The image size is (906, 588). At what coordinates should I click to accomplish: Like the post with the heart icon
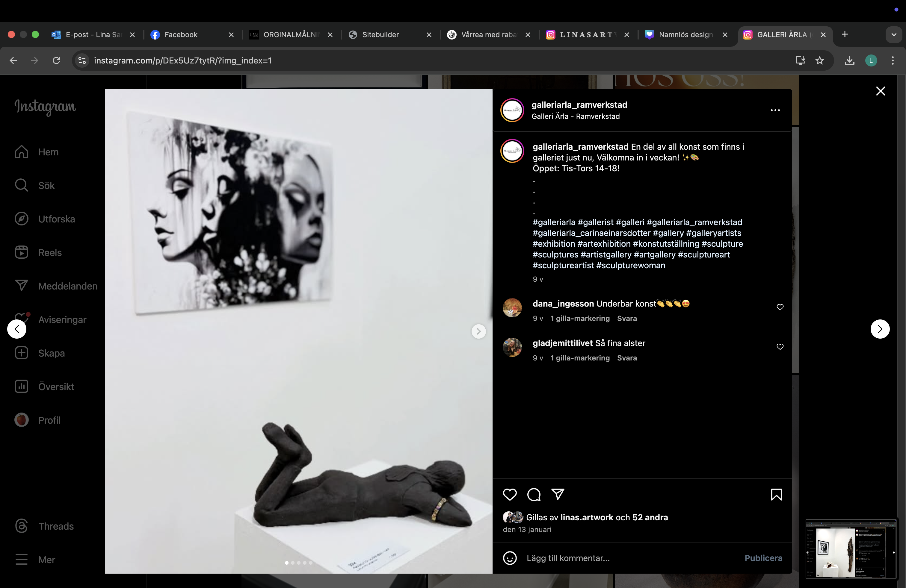coord(510,494)
